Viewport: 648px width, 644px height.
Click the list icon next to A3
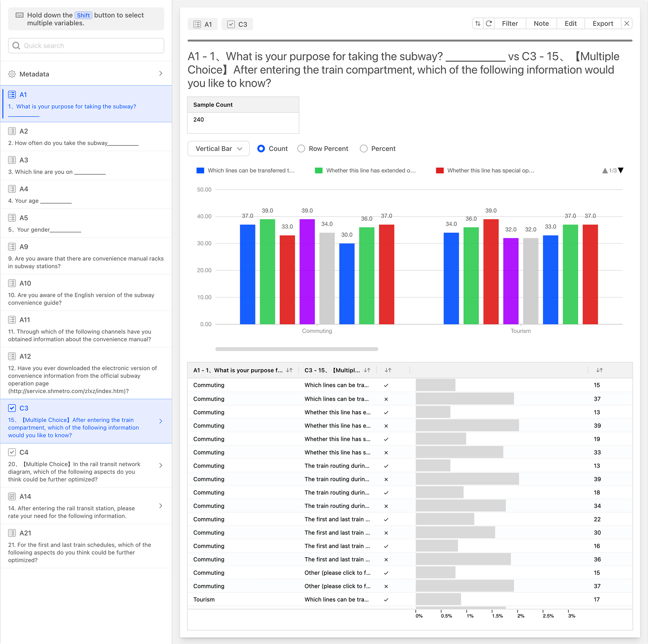click(12, 160)
